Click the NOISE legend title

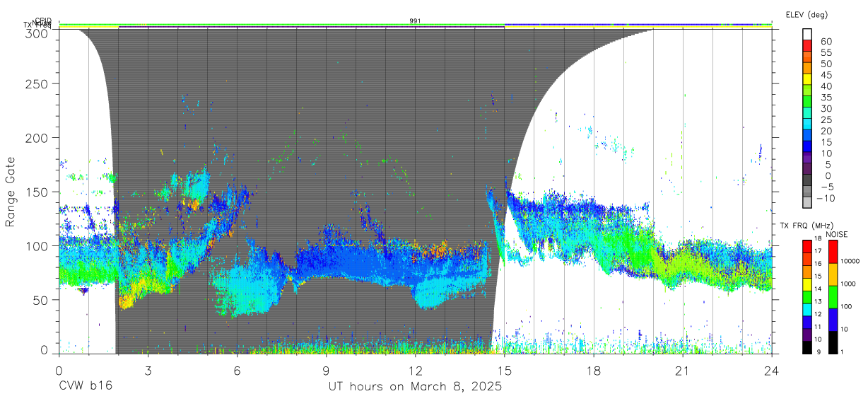[x=837, y=234]
